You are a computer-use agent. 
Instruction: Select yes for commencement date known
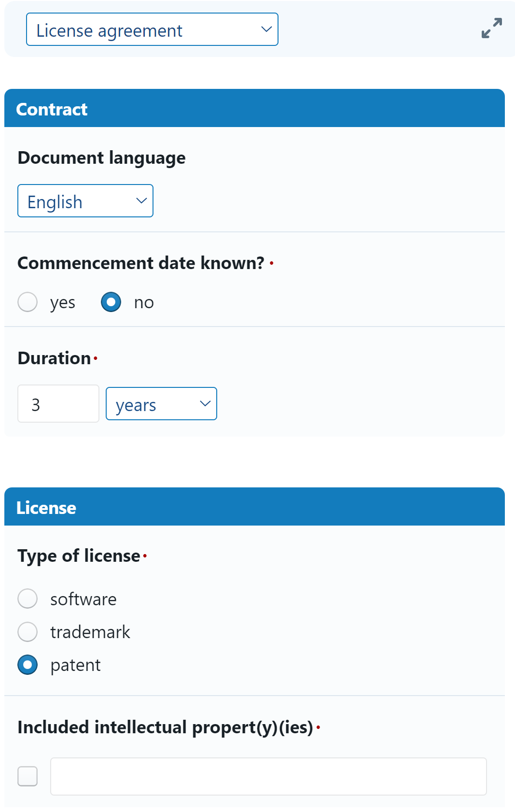pyautogui.click(x=28, y=302)
